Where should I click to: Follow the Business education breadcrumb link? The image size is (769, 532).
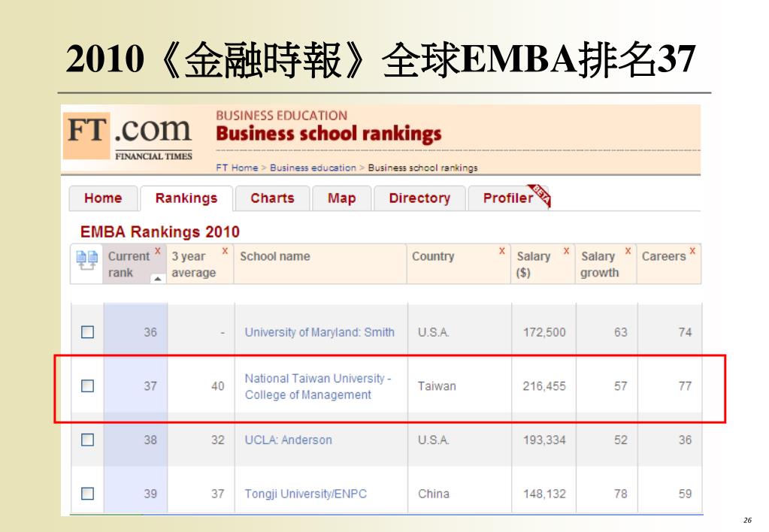(x=313, y=168)
